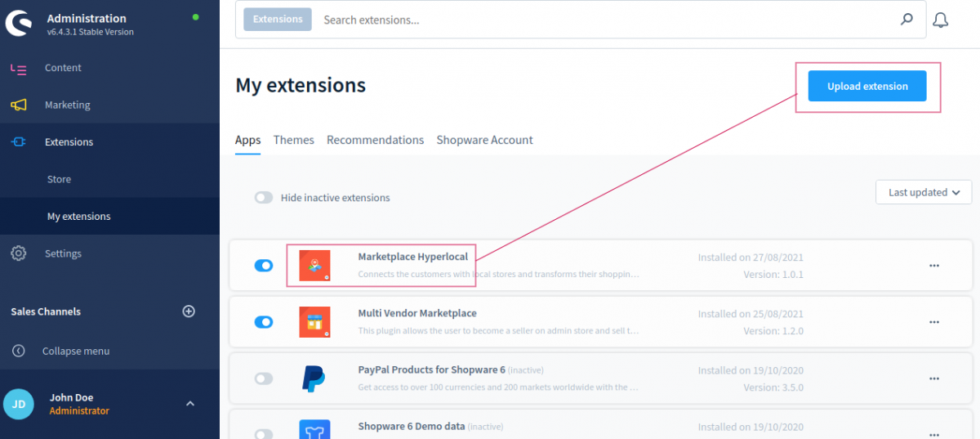The image size is (980, 439).
Task: Click 'Installed on 27/08/2021' text
Action: point(751,257)
